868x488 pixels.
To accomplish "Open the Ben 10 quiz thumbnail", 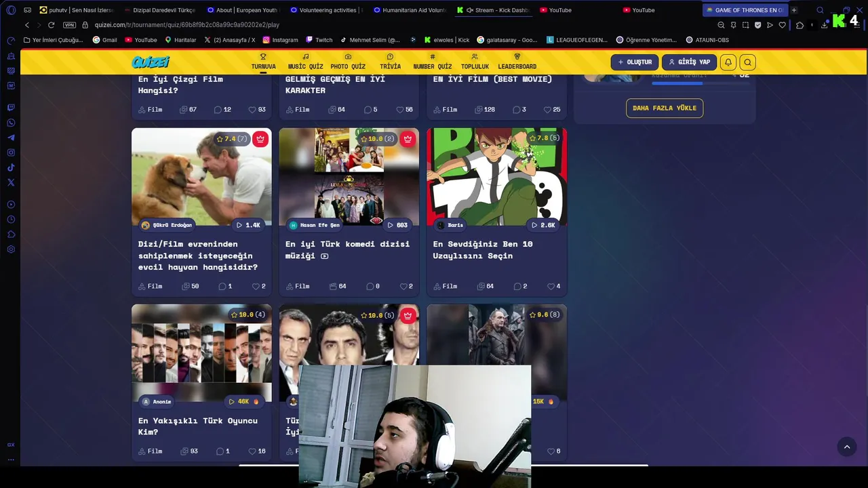I will [496, 178].
